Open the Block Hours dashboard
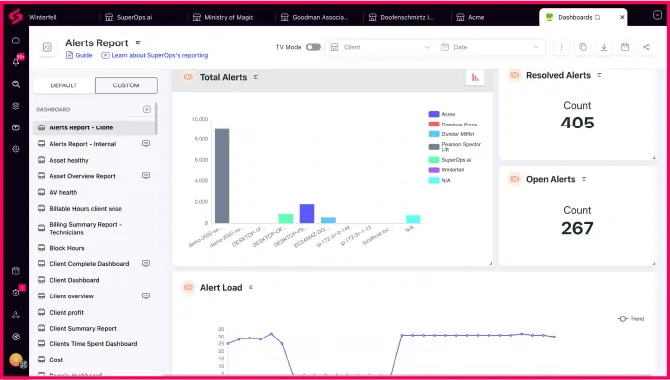The width and height of the screenshot is (670, 380). (x=94, y=248)
